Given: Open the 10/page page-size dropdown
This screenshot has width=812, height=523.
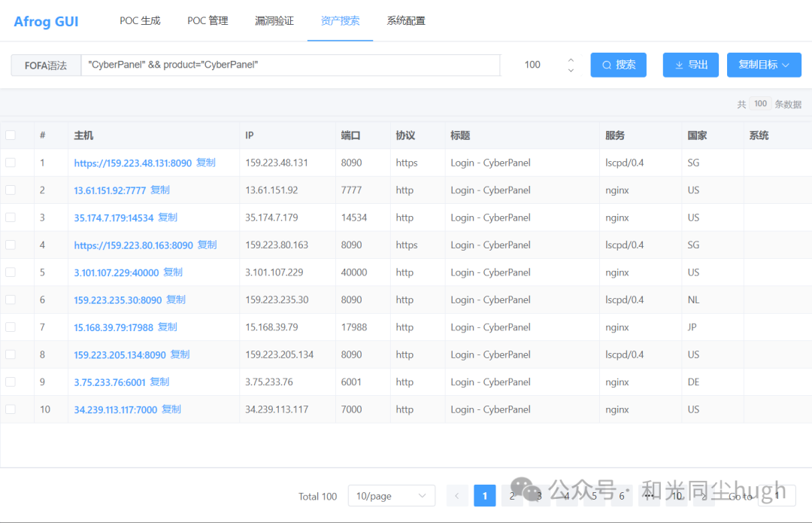Looking at the screenshot, I should (392, 496).
